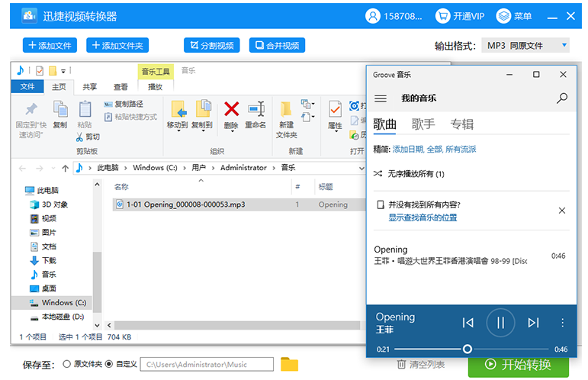Expand the address bar history dropdown
The image size is (588, 380).
point(361,169)
